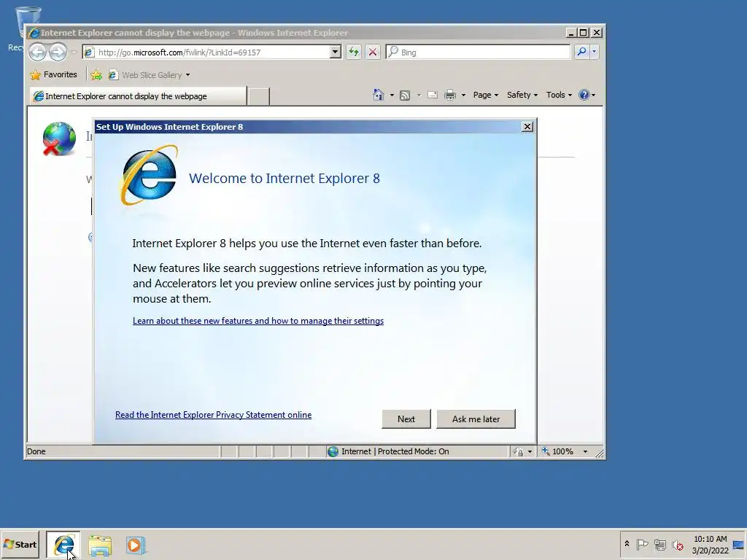Click the Home icon on the command bar
The width and height of the screenshot is (747, 560).
[379, 95]
